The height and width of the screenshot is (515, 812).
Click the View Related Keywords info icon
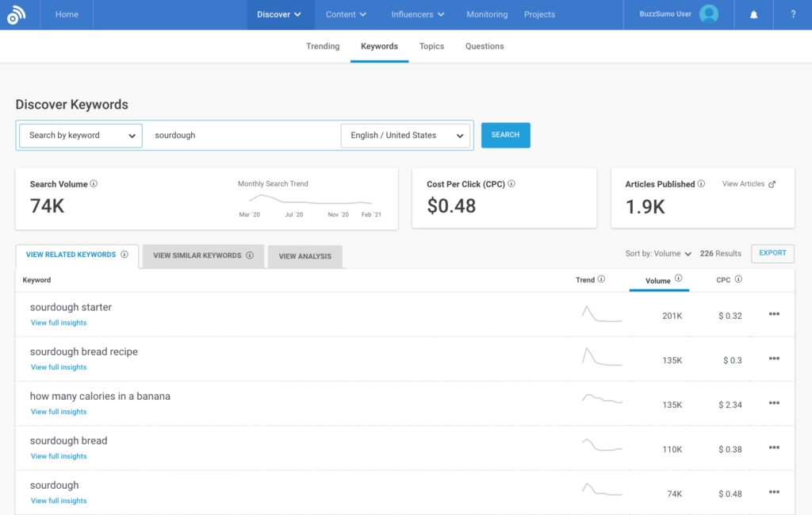pos(124,254)
